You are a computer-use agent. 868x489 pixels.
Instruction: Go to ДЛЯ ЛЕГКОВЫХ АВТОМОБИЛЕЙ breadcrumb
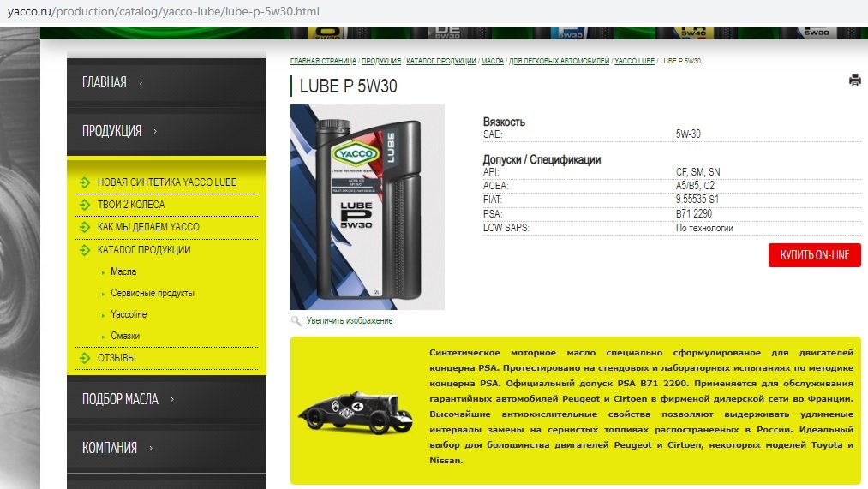559,61
